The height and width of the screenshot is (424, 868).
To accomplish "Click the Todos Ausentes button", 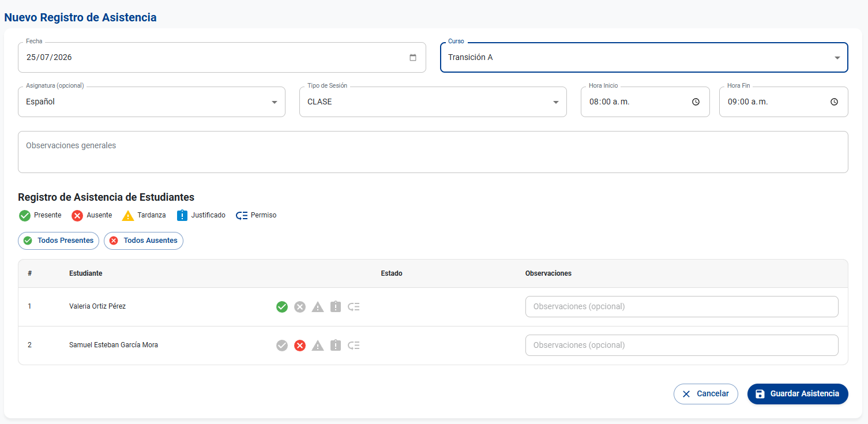I will (x=144, y=241).
